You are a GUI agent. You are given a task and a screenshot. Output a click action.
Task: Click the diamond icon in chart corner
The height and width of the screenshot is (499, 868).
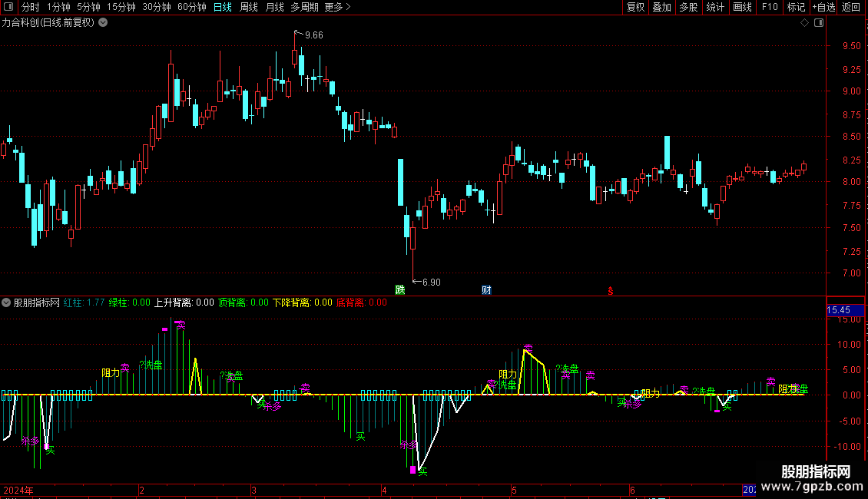(805, 23)
